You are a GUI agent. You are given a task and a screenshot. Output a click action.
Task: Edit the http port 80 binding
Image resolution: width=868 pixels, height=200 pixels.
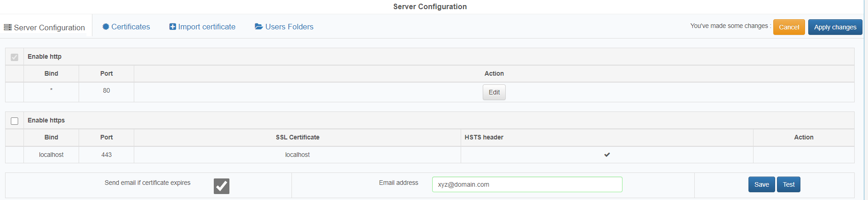point(494,92)
